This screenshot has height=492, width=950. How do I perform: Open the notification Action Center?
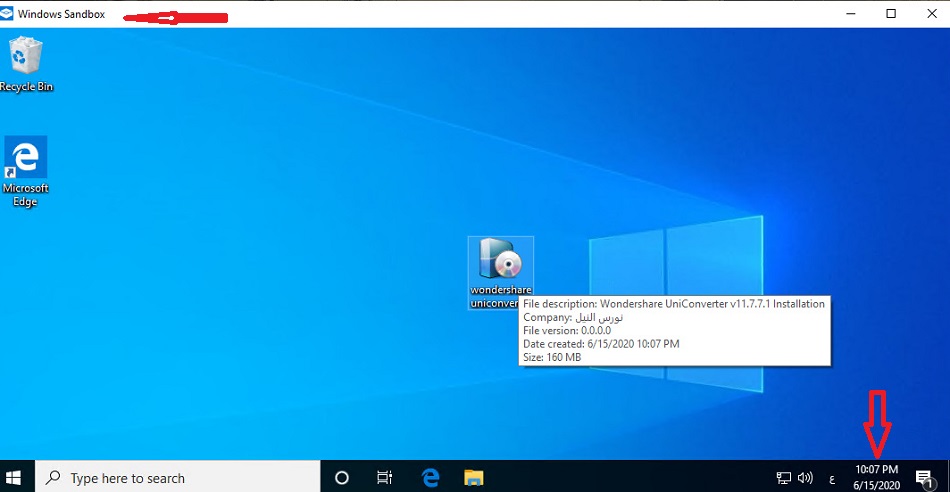[x=924, y=478]
